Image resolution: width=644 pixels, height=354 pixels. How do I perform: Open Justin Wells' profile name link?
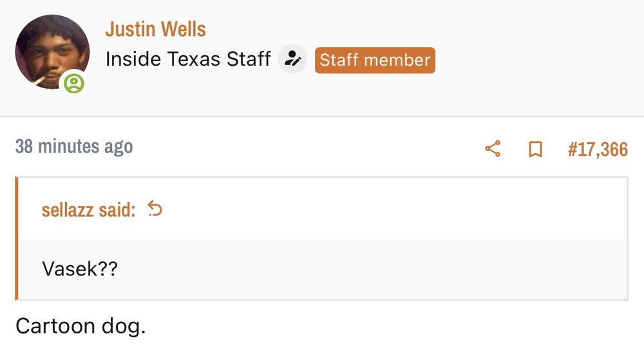pyautogui.click(x=155, y=29)
